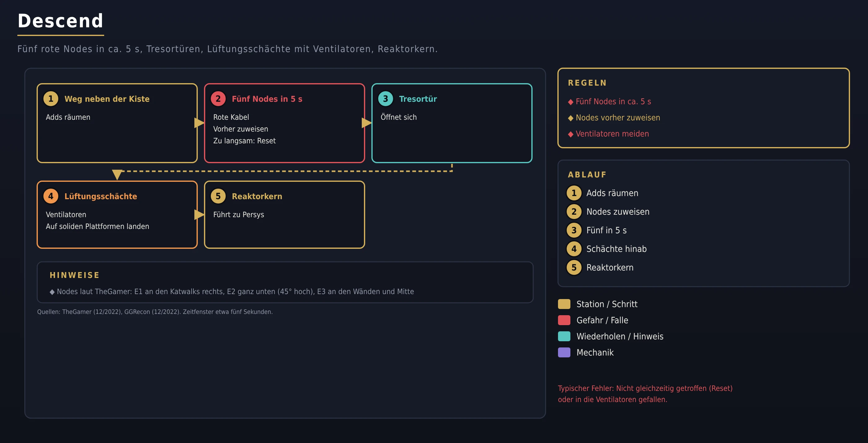868x443 pixels.
Task: Click step 1 badge on Weg neben der Kiste
Action: point(51,99)
